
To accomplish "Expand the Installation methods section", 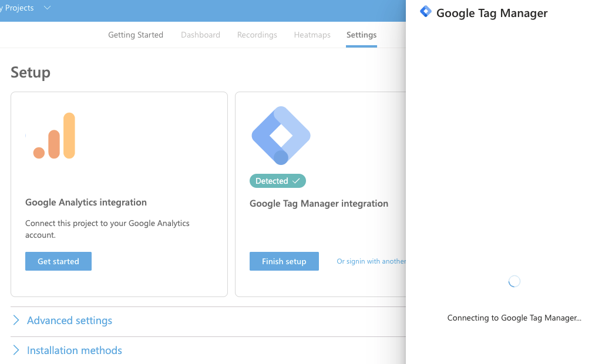I will (74, 350).
